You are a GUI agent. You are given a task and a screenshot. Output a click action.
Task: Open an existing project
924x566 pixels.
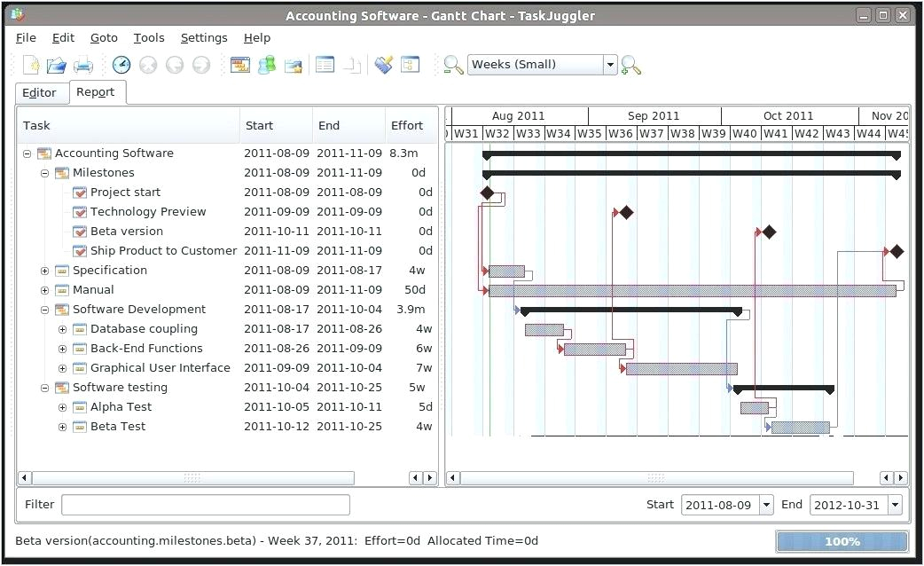(x=56, y=65)
